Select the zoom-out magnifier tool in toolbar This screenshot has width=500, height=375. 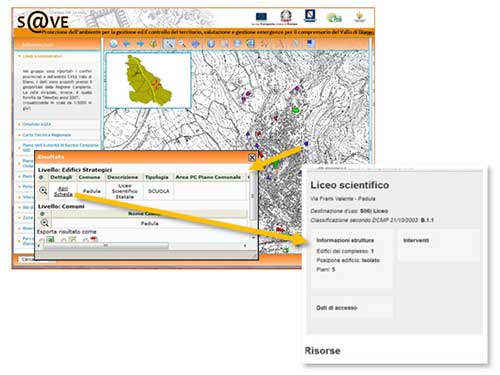tap(182, 44)
